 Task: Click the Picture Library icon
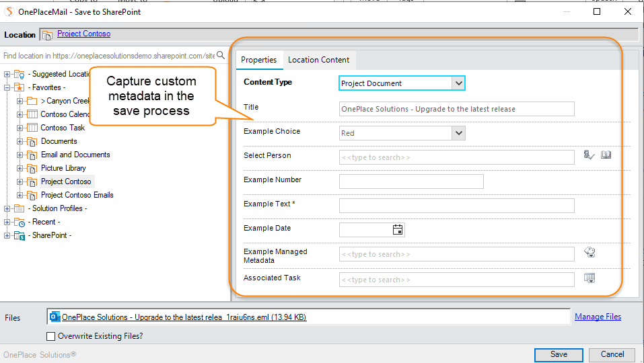32,169
